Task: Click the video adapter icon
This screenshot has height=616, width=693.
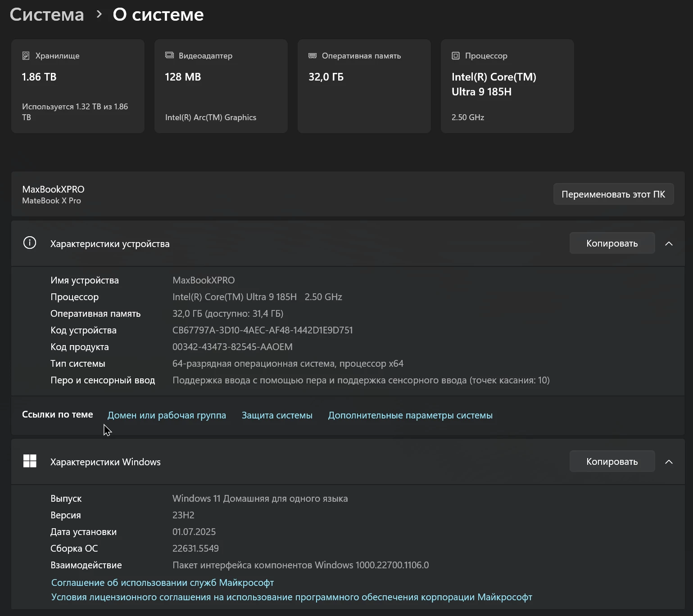Action: (169, 55)
